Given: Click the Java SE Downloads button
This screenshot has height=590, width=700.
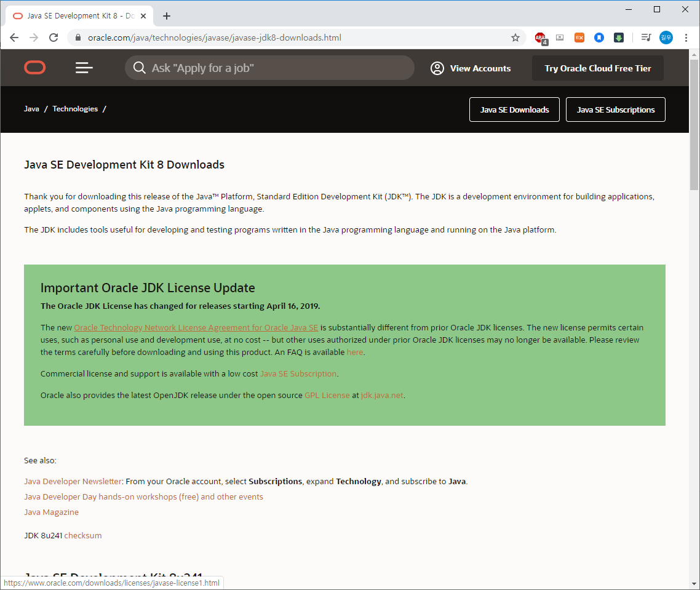Looking at the screenshot, I should (514, 110).
